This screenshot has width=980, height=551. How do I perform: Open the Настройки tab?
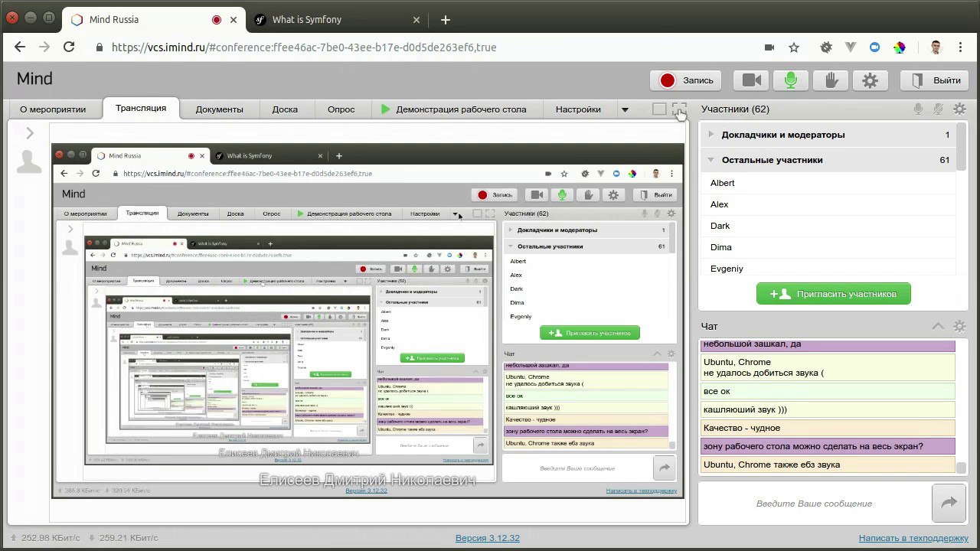[578, 109]
